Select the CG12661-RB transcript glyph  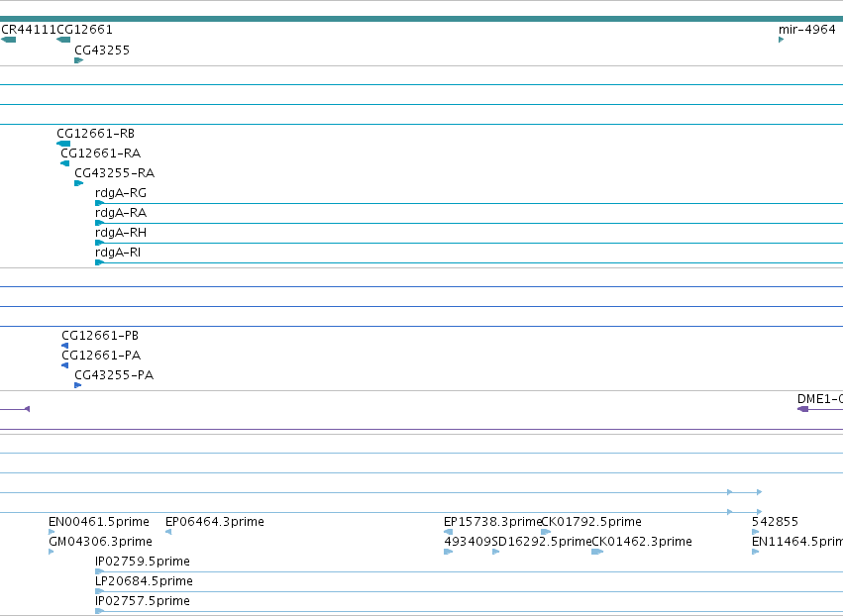click(63, 144)
